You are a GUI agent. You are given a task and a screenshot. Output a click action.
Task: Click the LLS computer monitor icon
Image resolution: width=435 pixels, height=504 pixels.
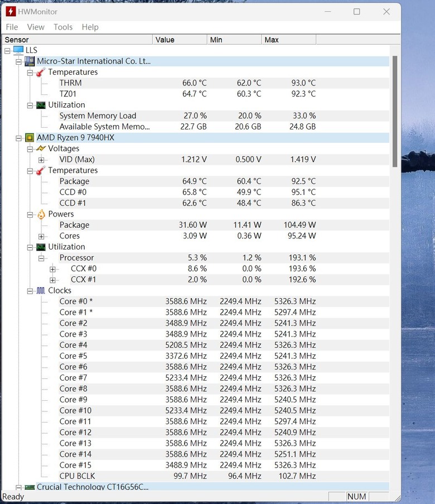click(x=18, y=50)
